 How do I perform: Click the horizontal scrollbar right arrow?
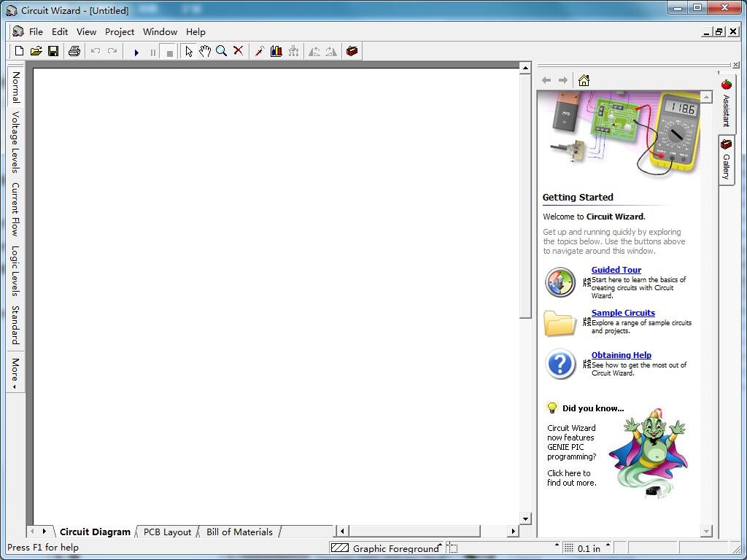(x=513, y=531)
